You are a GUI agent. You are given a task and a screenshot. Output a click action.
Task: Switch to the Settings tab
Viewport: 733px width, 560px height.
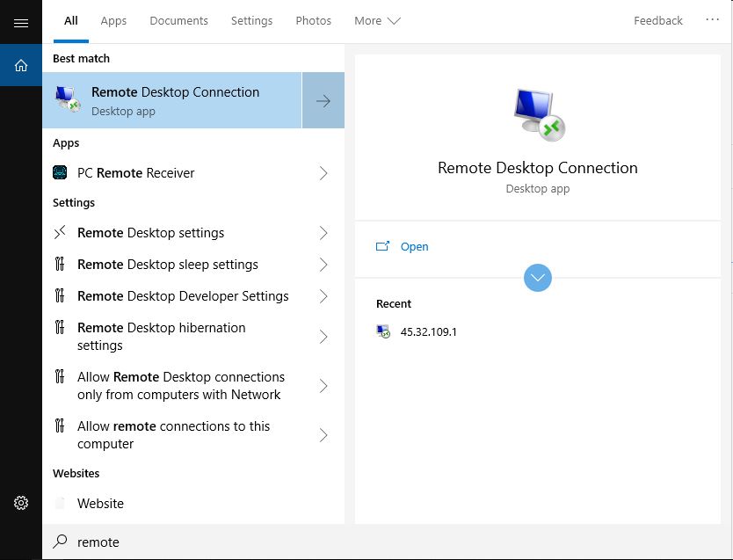coord(251,21)
